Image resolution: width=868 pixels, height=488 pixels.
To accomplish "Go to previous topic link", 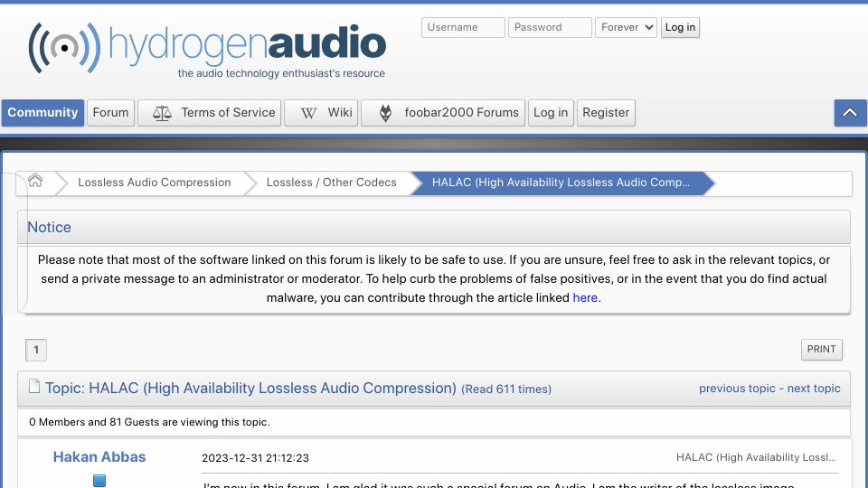I will click(737, 389).
